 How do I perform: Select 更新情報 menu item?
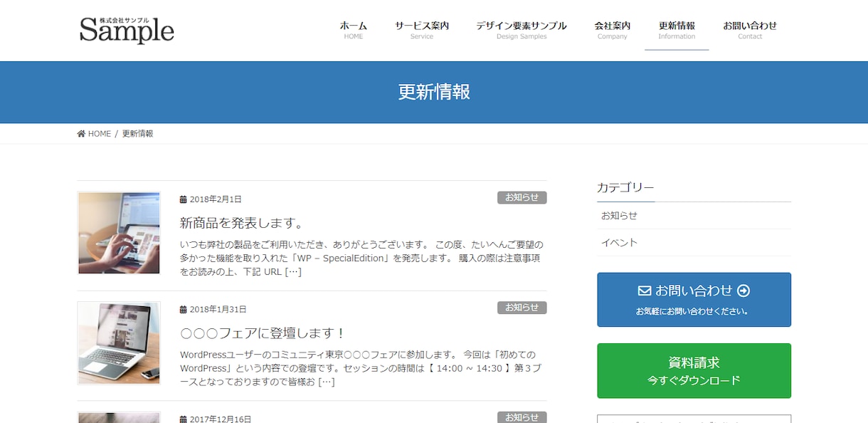[x=677, y=30]
